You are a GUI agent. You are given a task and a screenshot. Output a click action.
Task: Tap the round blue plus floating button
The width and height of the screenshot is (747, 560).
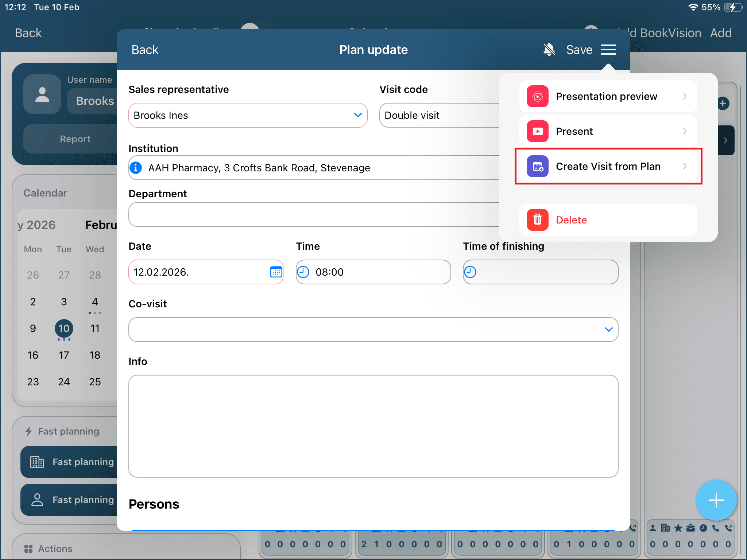click(x=716, y=500)
